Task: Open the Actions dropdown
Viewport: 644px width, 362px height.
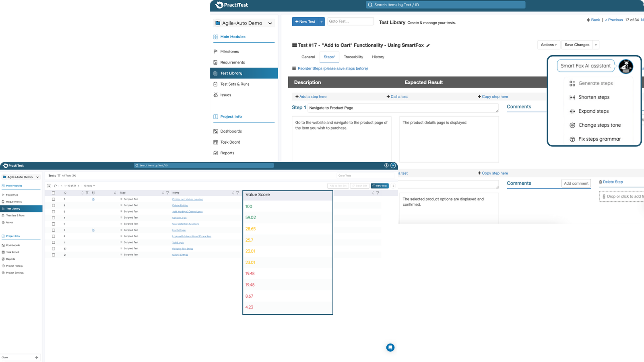Action: [549, 45]
